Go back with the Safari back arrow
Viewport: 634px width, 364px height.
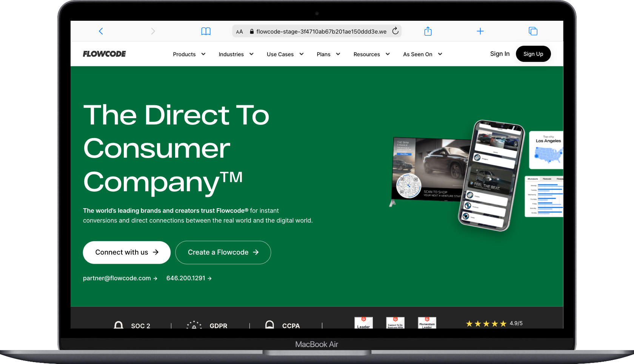[x=101, y=31]
